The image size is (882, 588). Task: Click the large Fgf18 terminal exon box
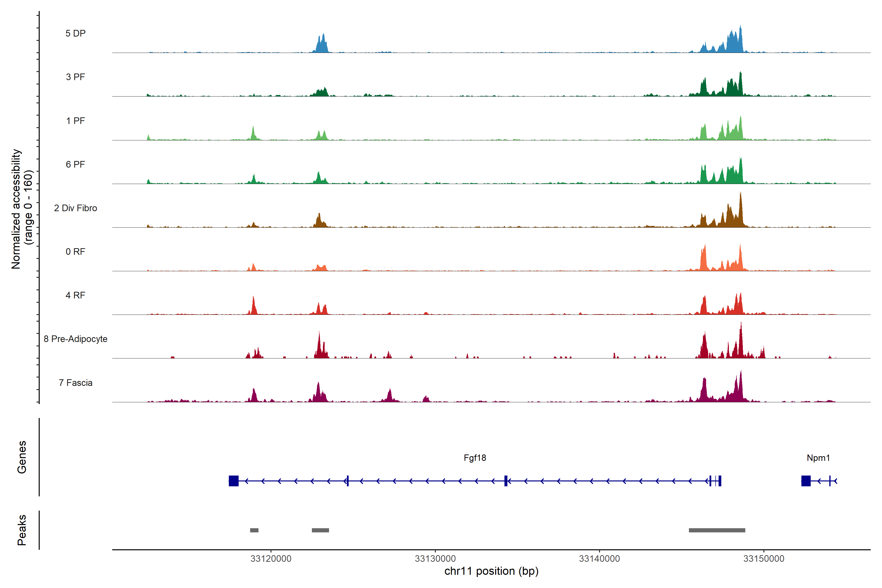click(x=234, y=481)
